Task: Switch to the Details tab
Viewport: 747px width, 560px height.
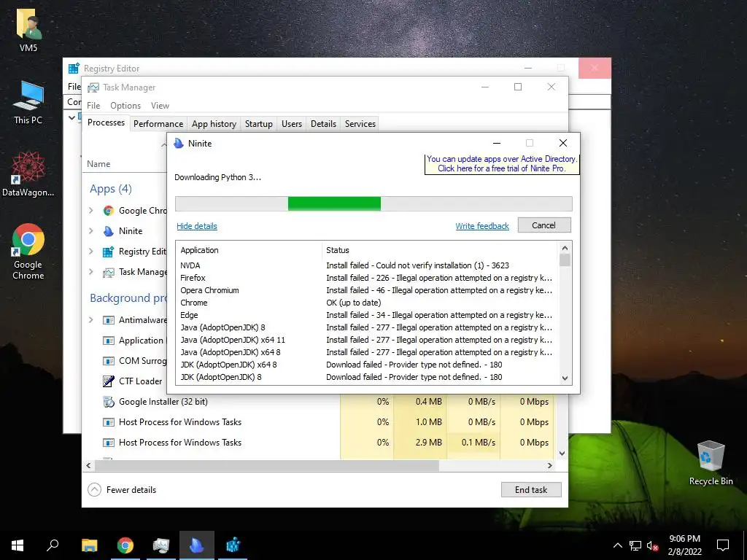Action: pos(323,124)
